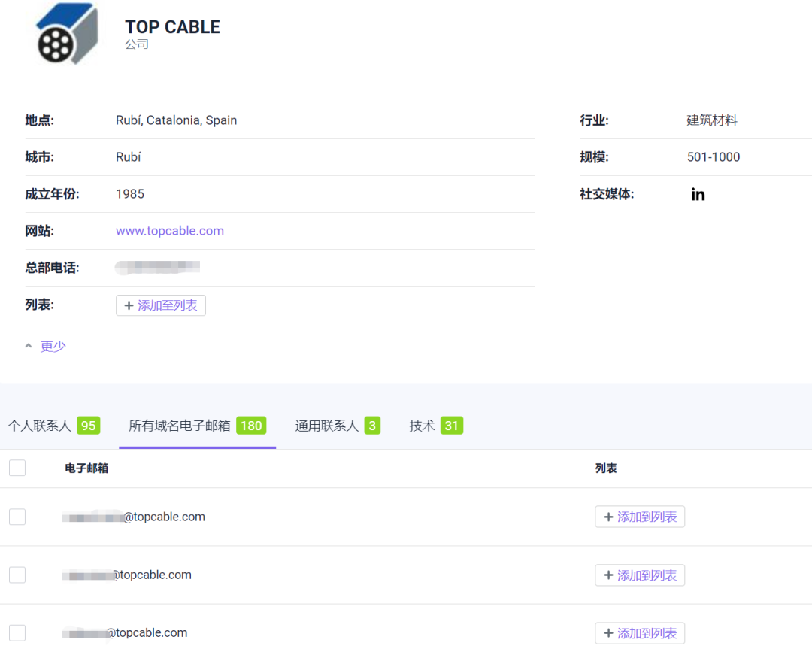The height and width of the screenshot is (661, 812).
Task: Click the blurred headquarters phone number
Action: 157,267
